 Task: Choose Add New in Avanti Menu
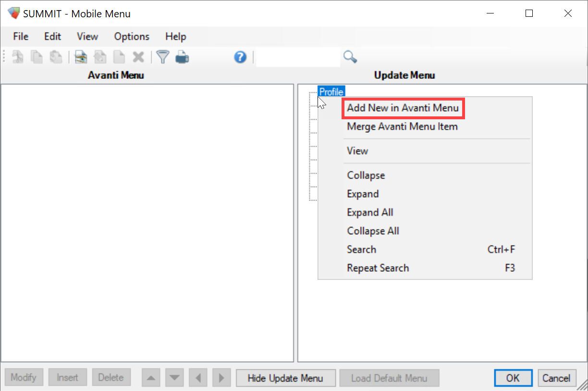pyautogui.click(x=403, y=108)
